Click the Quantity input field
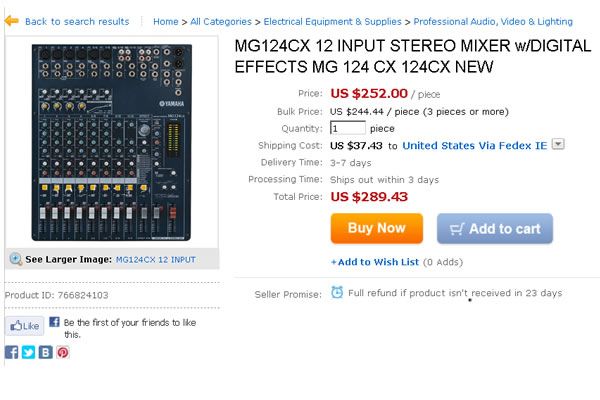Screen dimensions: 600x400 [347, 128]
